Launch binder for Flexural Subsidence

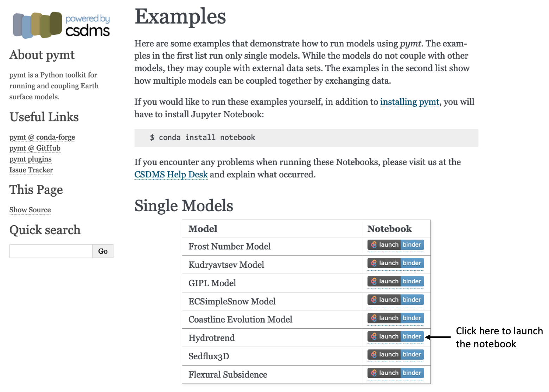point(396,373)
